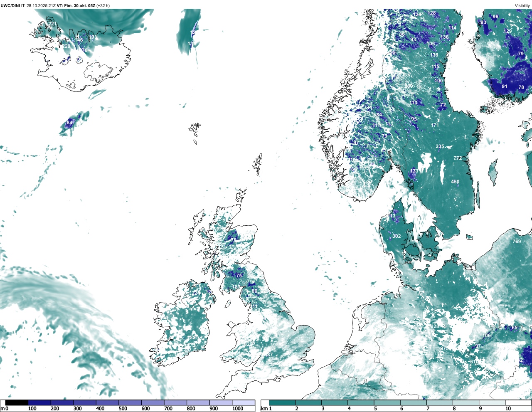Click the '75' value in southern Scotland
Image resolution: width=532 pixels, height=412 pixels.
coord(239,276)
